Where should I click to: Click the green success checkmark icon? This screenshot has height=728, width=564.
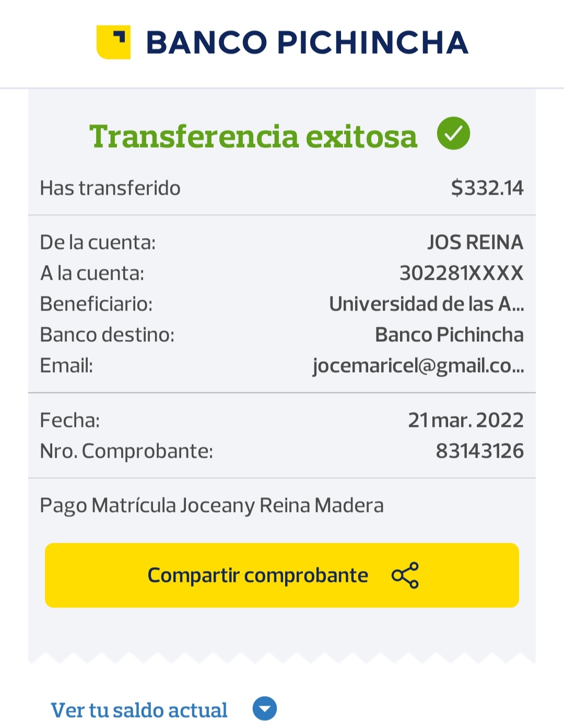point(453,134)
